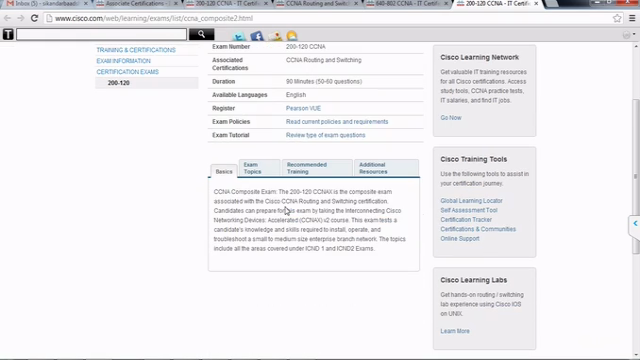640x360 pixels.
Task: Open the Recommended Training tab
Action: coord(317,168)
